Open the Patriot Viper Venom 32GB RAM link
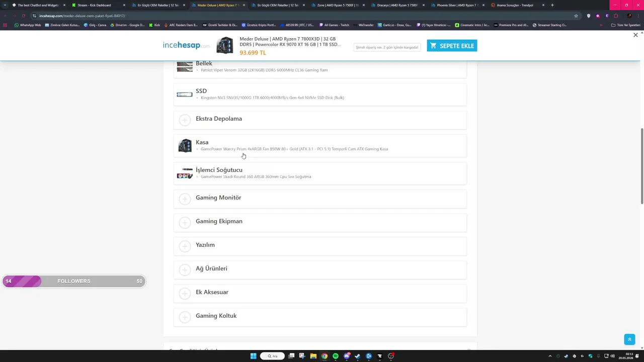644x362 pixels. click(264, 70)
